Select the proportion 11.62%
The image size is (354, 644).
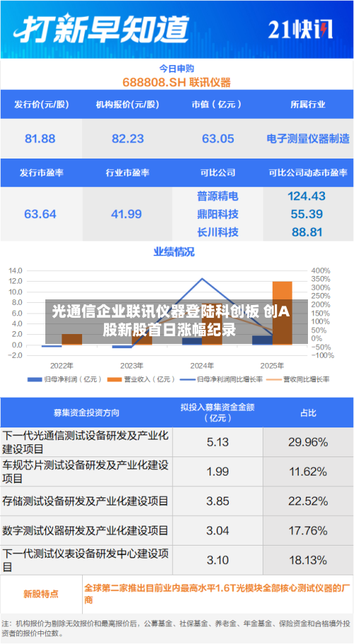(x=308, y=471)
